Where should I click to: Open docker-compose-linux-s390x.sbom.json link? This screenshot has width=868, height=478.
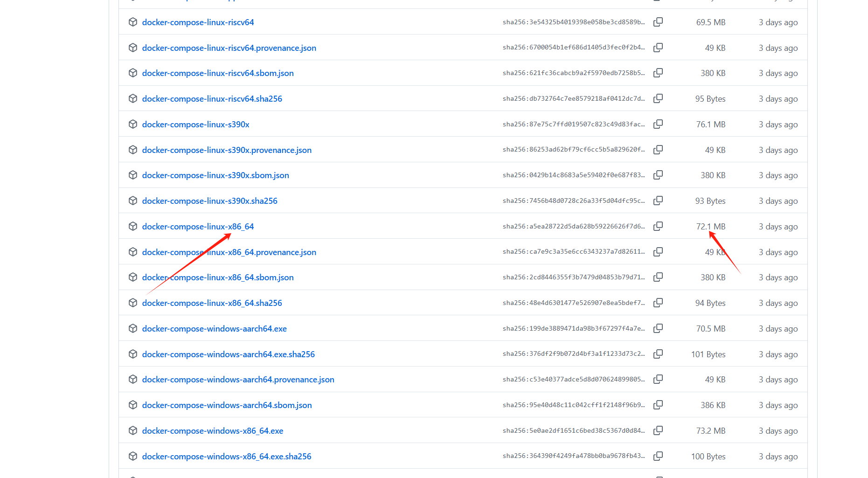[215, 175]
